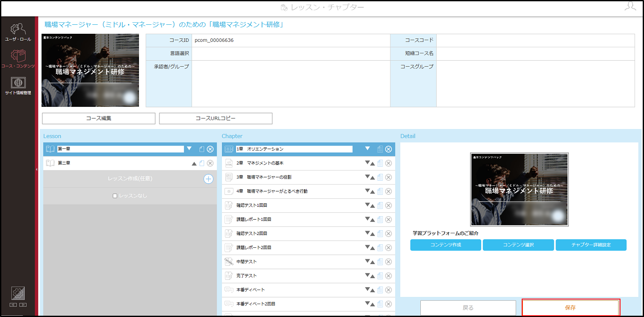Screen dimensions: 644x317
Task: Copy the 2章 マネジメントの基本 chapter
Action: (380, 163)
